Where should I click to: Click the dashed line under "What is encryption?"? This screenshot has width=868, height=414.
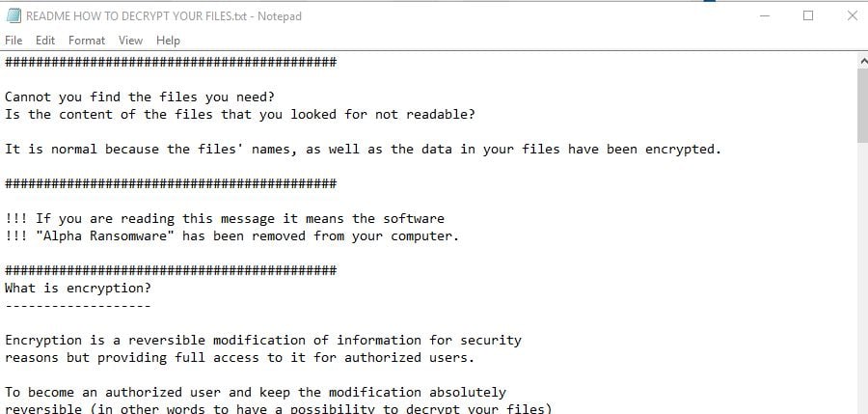point(77,305)
